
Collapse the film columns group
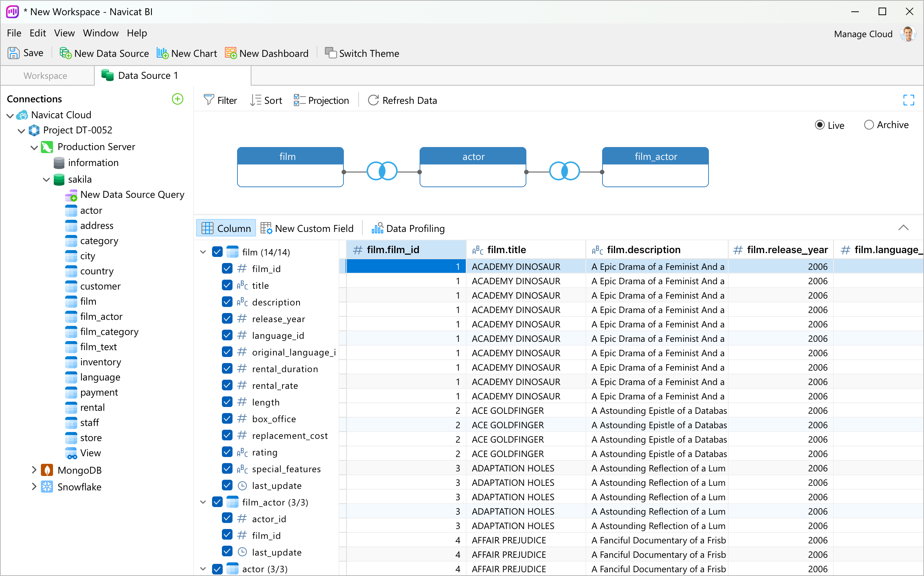coord(203,252)
